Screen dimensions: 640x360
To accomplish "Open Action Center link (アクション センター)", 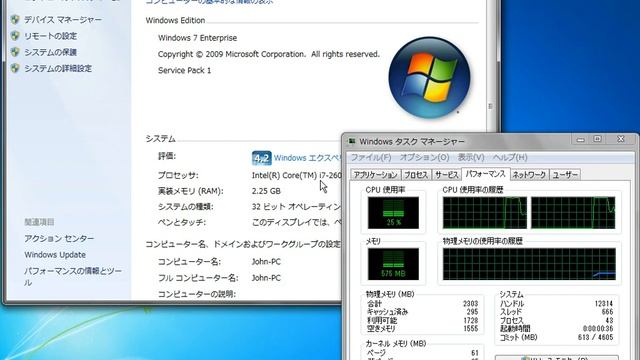I will [59, 238].
